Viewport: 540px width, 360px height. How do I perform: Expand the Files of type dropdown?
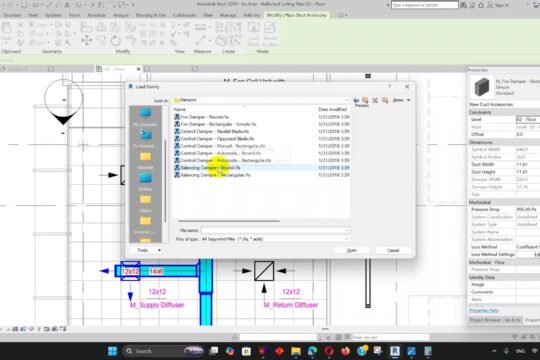346,239
